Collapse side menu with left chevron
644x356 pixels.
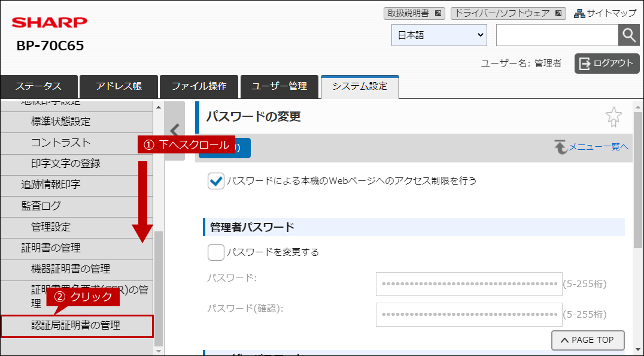click(175, 131)
